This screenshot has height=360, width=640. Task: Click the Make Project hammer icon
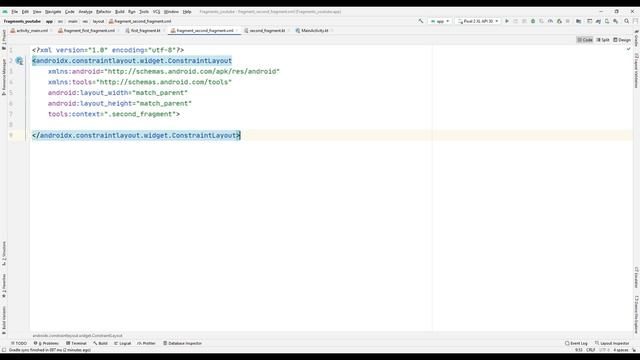[421, 21]
